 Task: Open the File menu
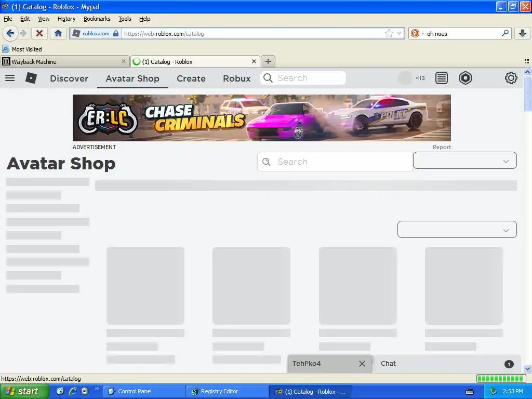(x=8, y=19)
